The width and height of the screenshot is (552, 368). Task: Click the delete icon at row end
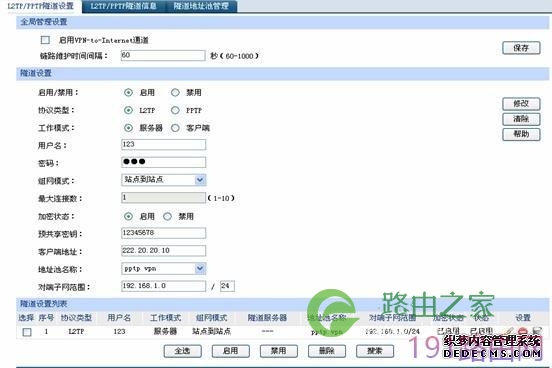(537, 331)
